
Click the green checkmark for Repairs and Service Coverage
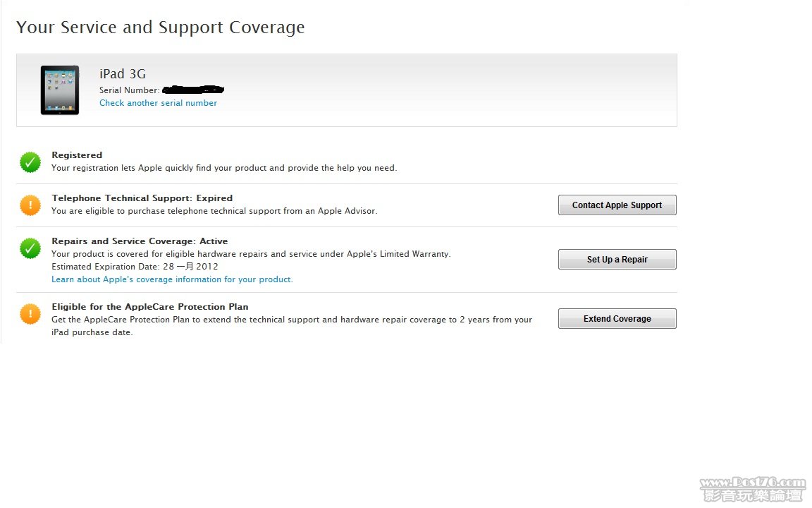click(x=30, y=248)
